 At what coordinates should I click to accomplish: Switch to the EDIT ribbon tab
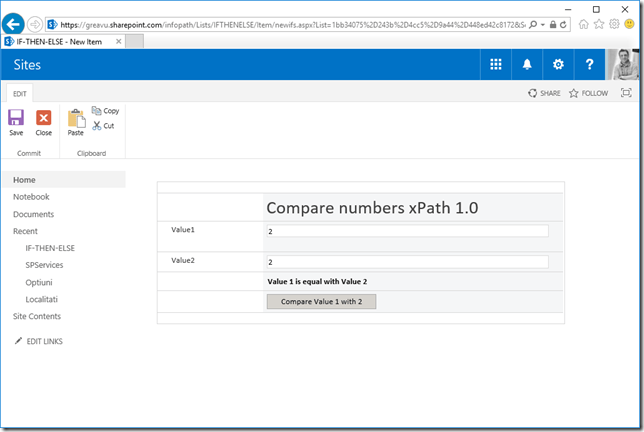tap(19, 93)
